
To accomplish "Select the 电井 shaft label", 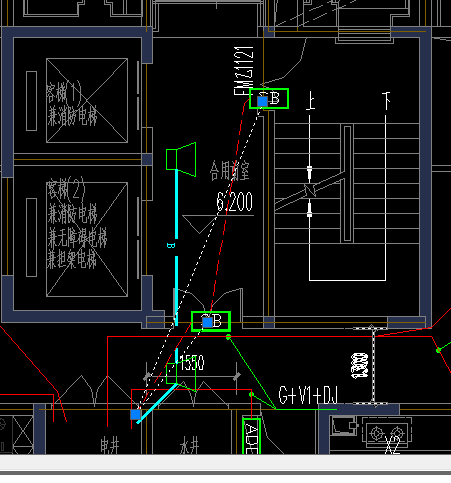I will pyautogui.click(x=110, y=446).
